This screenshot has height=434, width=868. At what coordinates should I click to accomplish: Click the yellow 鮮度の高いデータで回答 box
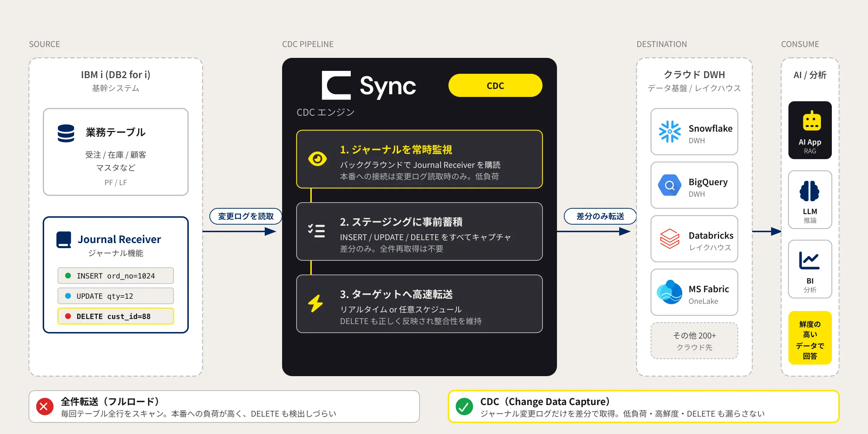click(810, 338)
